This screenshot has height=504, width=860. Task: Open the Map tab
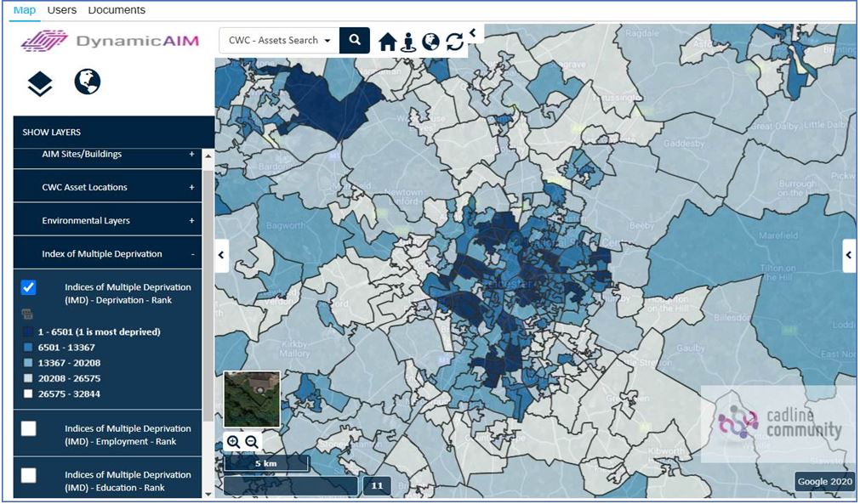tap(24, 10)
